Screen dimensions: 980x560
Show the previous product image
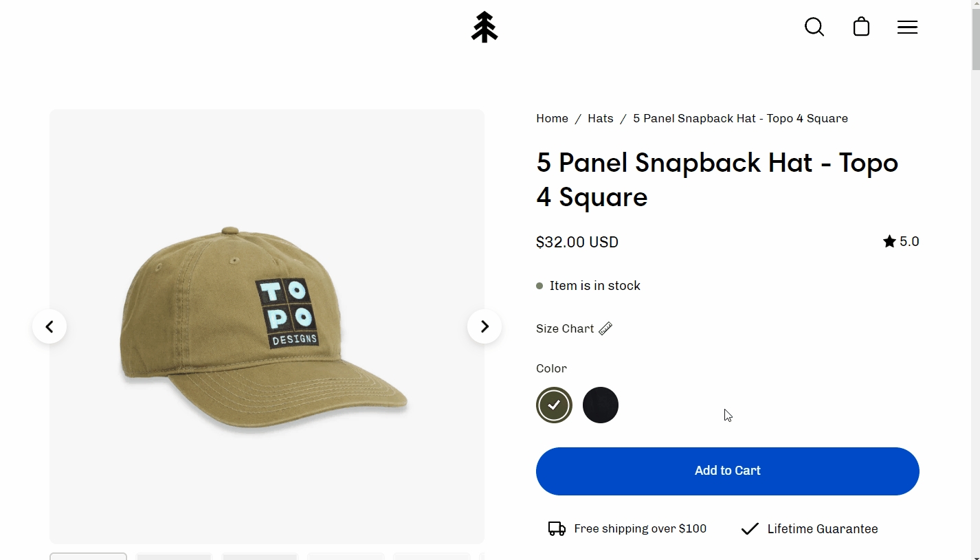(x=49, y=326)
